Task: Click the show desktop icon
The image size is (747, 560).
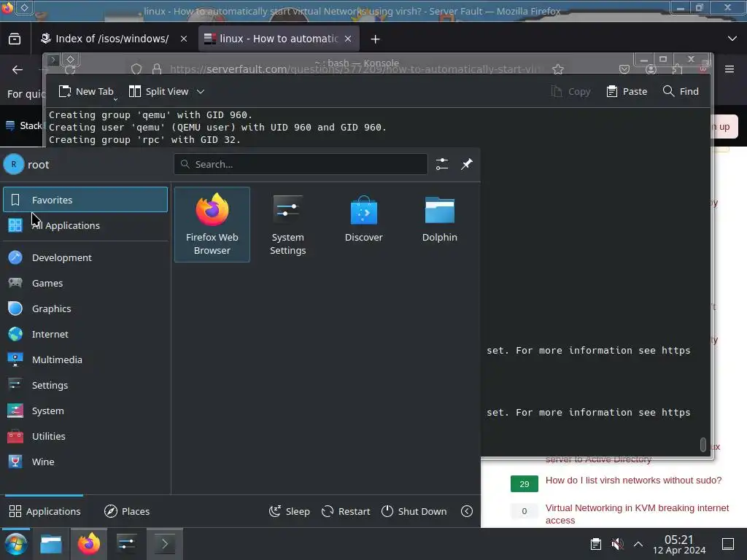Action: coord(728,544)
